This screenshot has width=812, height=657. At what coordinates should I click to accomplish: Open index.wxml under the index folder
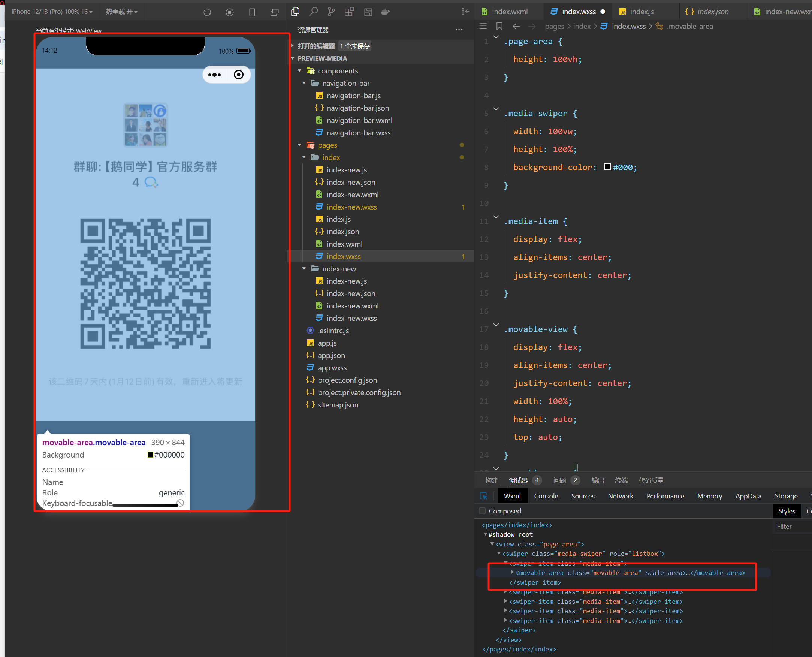(344, 244)
